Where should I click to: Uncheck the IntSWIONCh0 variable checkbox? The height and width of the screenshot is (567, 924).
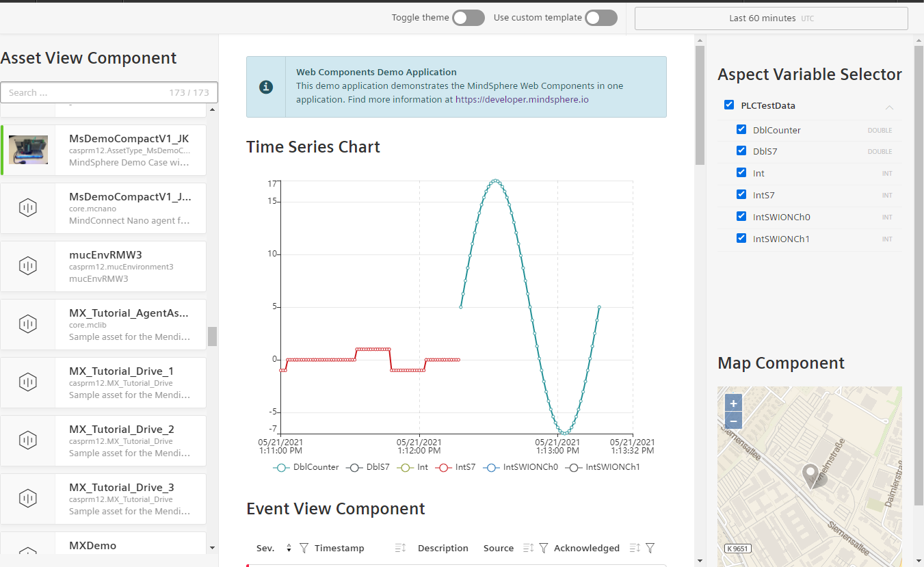coord(741,216)
